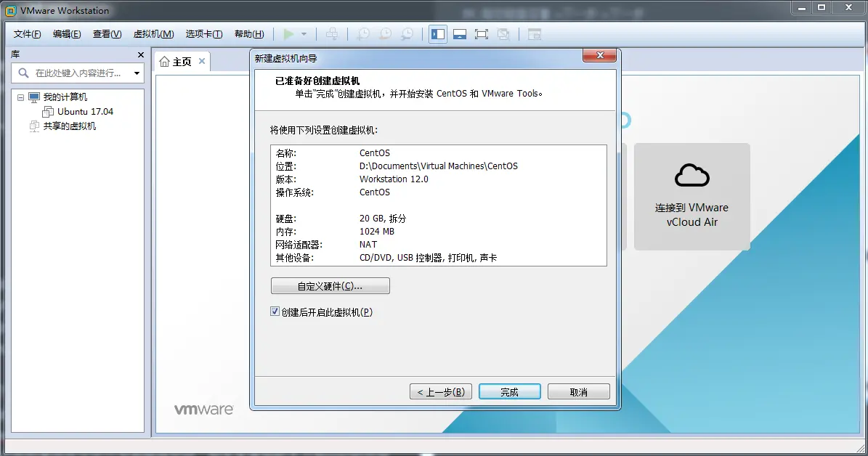Minimize the VMware Workstation window
The width and height of the screenshot is (868, 456).
[x=801, y=8]
